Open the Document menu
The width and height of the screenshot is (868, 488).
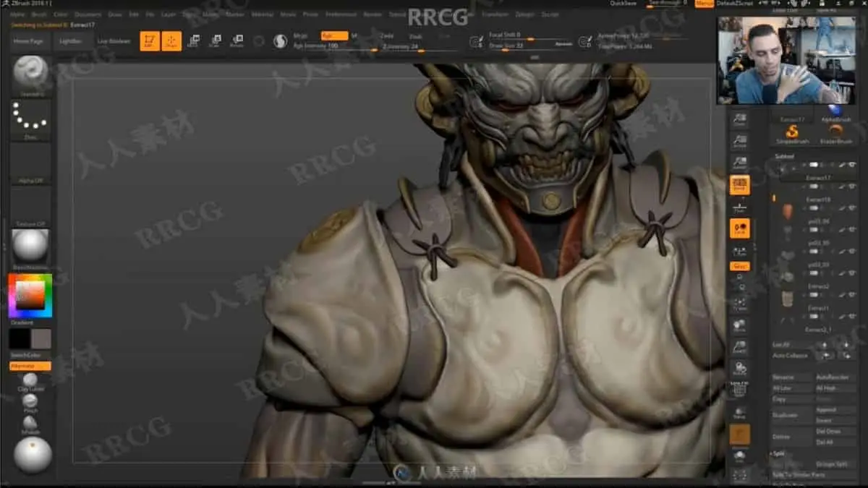[x=88, y=14]
